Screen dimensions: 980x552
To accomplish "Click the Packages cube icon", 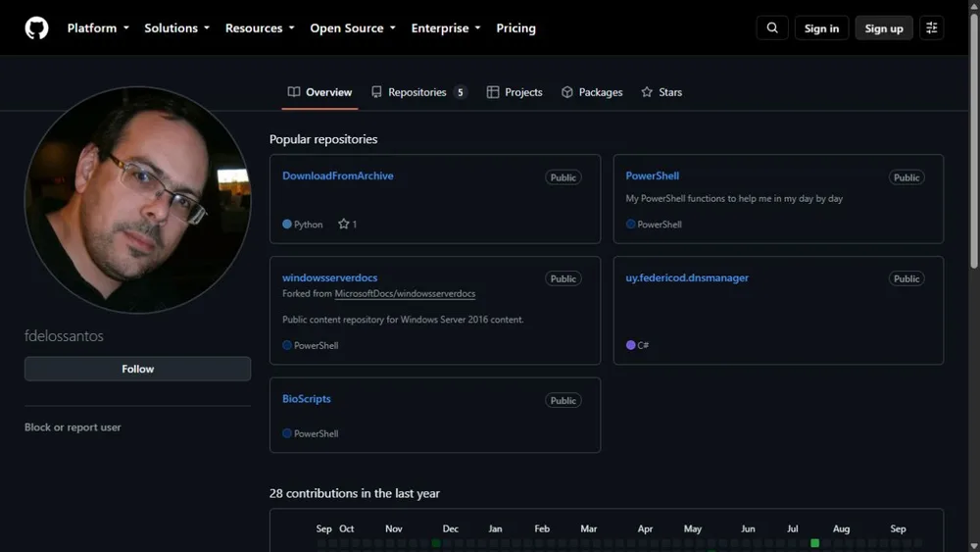I will [x=566, y=92].
